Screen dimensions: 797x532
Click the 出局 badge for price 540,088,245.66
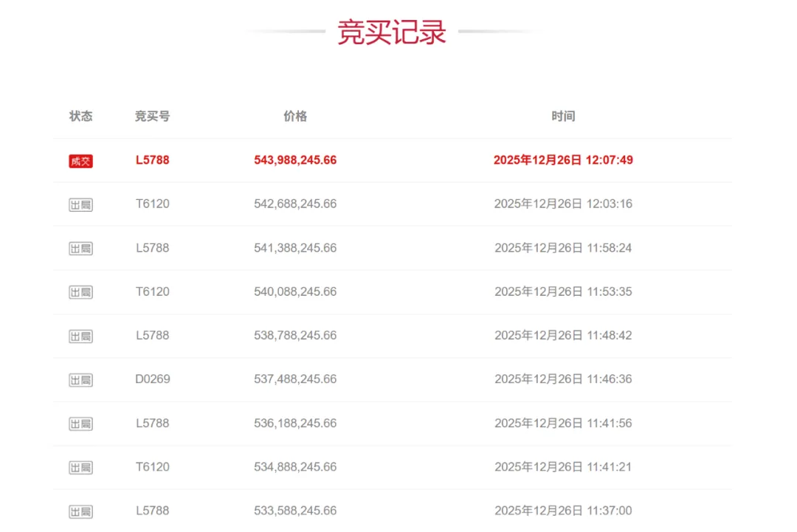81,292
